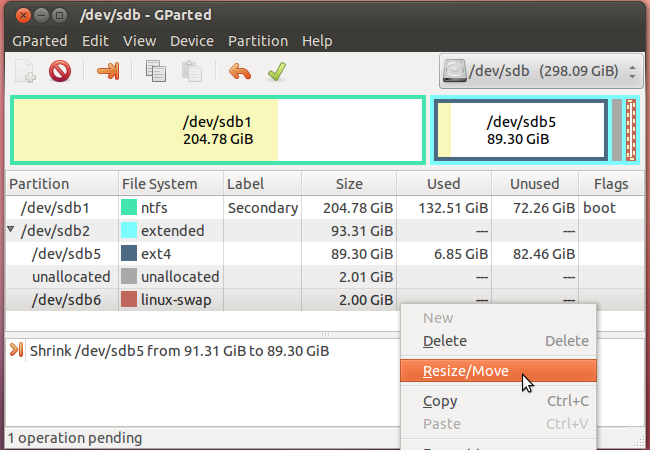This screenshot has width=650, height=450.
Task: Click the ntfs green color swatch
Action: (x=129, y=207)
